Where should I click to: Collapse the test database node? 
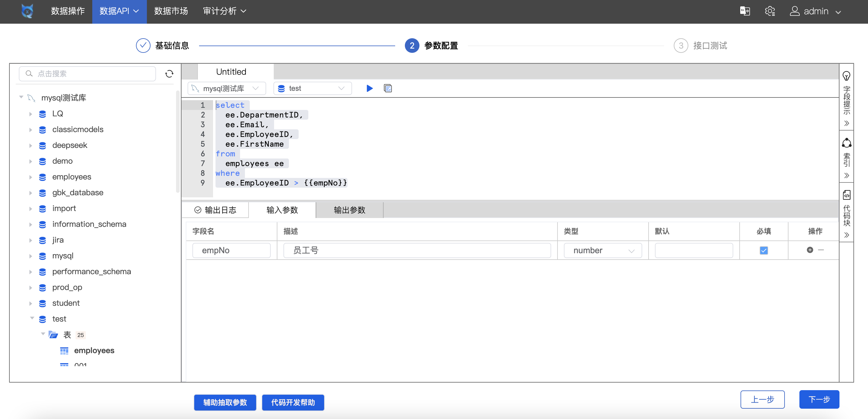[x=32, y=318]
